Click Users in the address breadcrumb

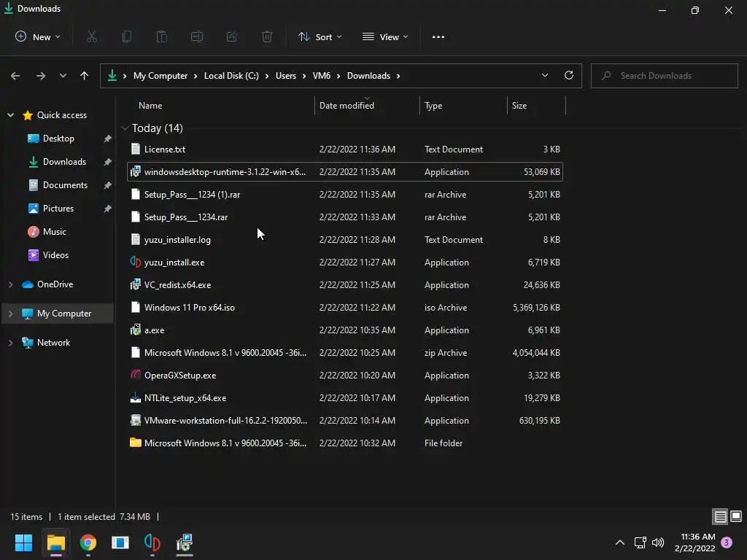point(286,76)
